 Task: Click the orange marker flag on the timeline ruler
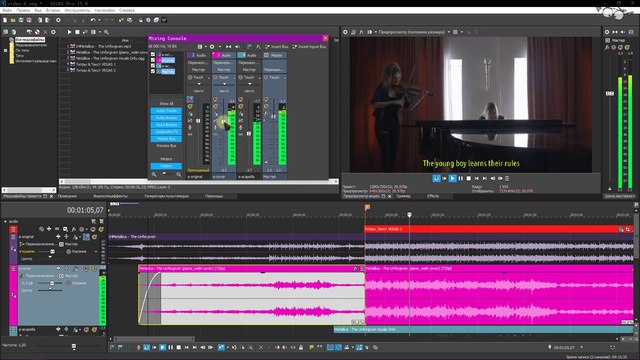pyautogui.click(x=367, y=207)
